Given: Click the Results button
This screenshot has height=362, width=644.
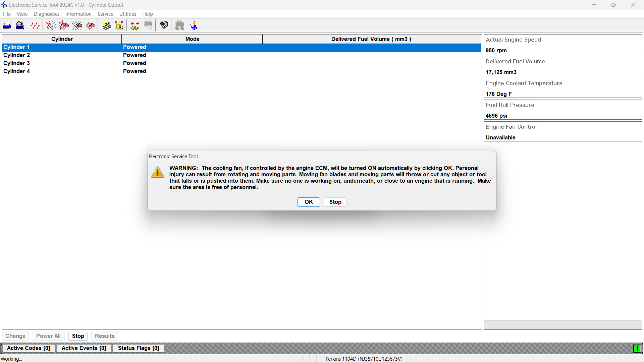Looking at the screenshot, I should coord(105,336).
